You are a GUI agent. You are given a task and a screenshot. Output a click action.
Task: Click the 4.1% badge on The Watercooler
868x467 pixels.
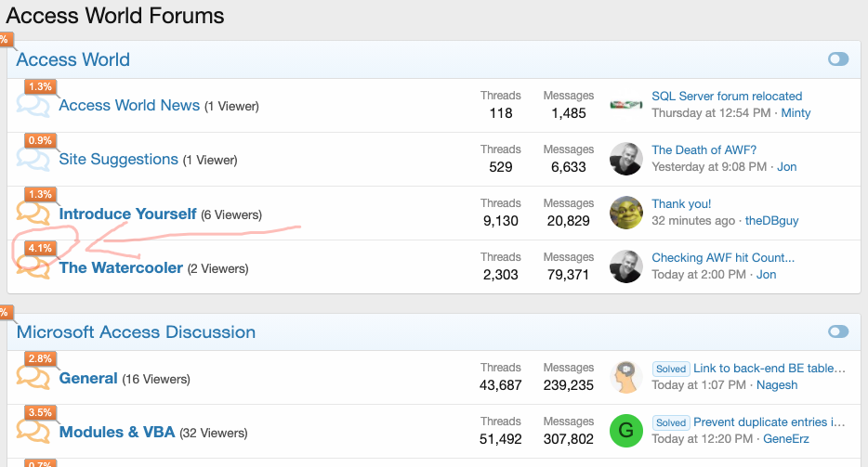[x=40, y=249]
